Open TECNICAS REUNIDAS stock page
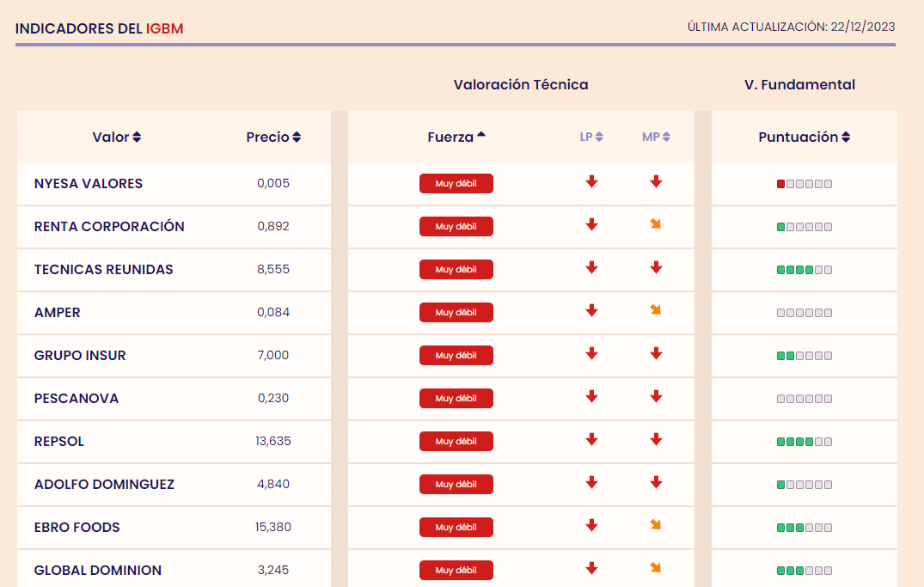924x587 pixels. (104, 269)
